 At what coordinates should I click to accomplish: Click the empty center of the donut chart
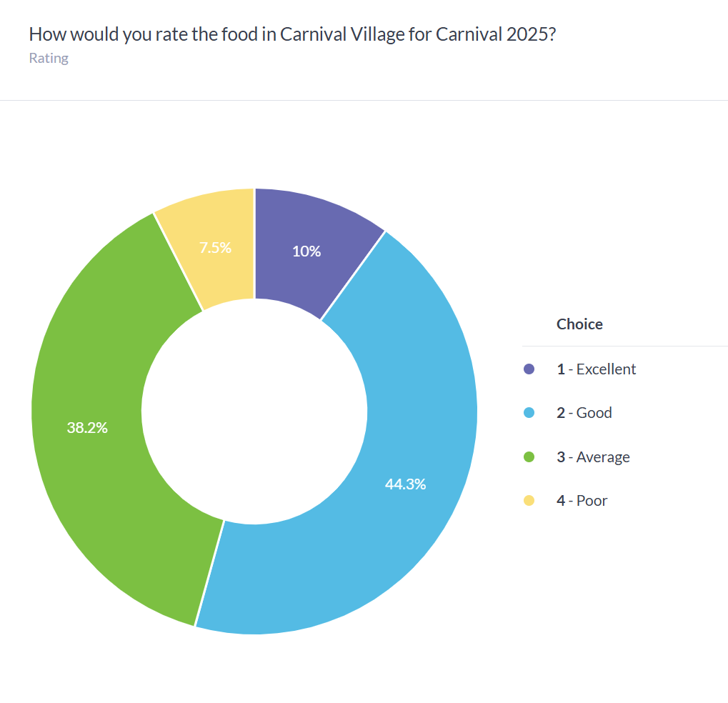point(254,411)
